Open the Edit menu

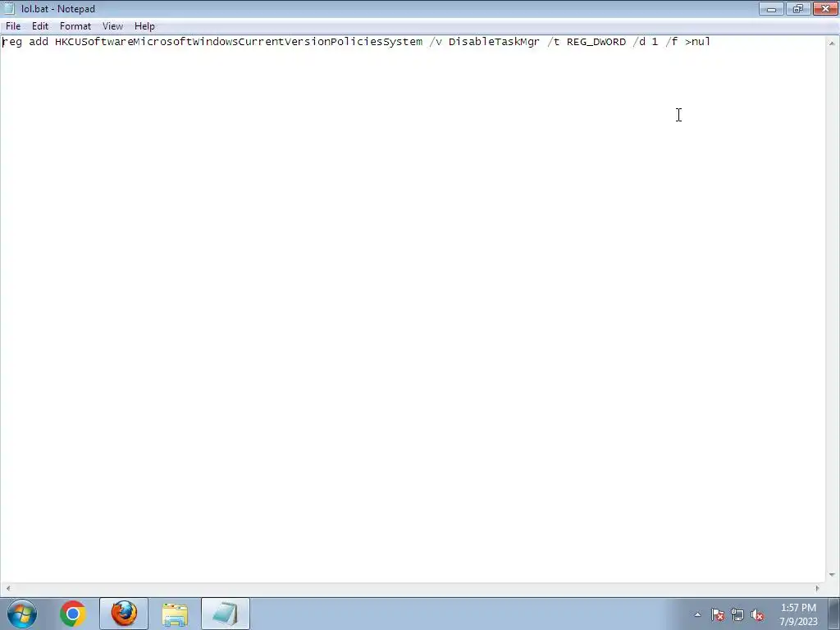click(x=40, y=26)
